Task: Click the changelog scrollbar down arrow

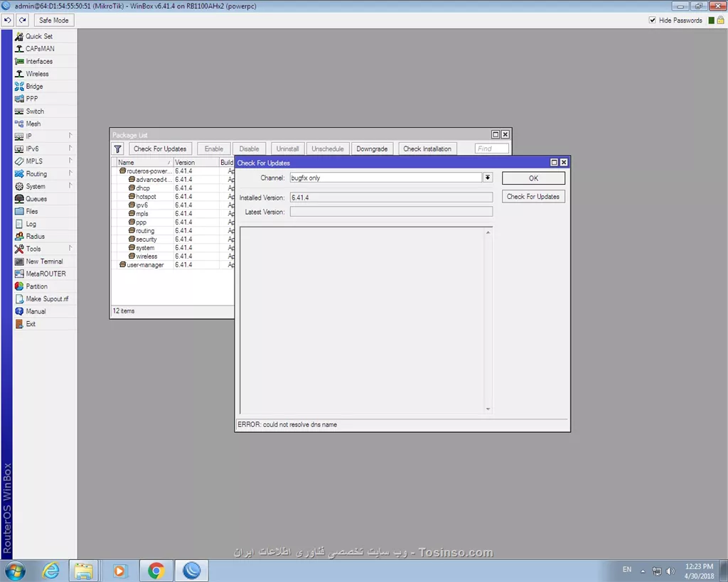Action: point(488,409)
